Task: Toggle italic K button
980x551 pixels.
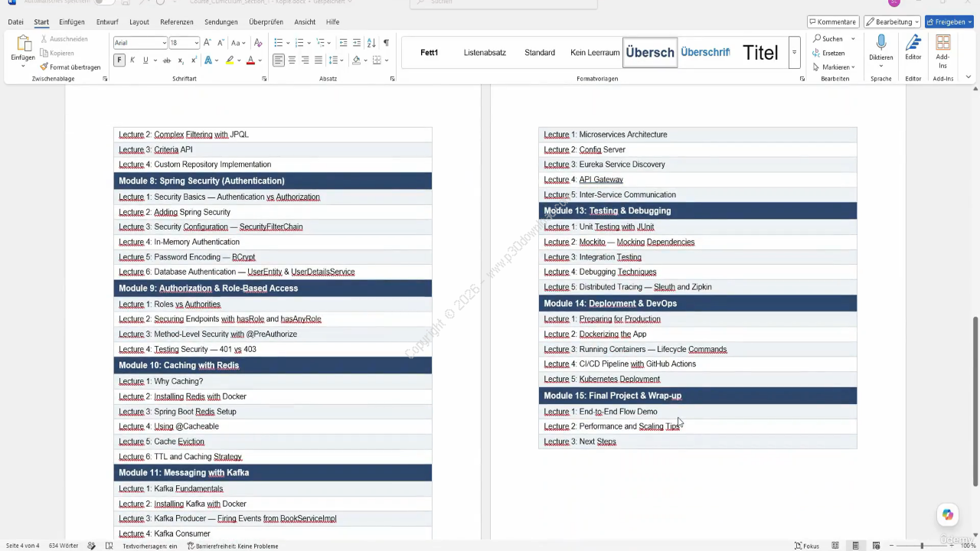Action: tap(132, 60)
